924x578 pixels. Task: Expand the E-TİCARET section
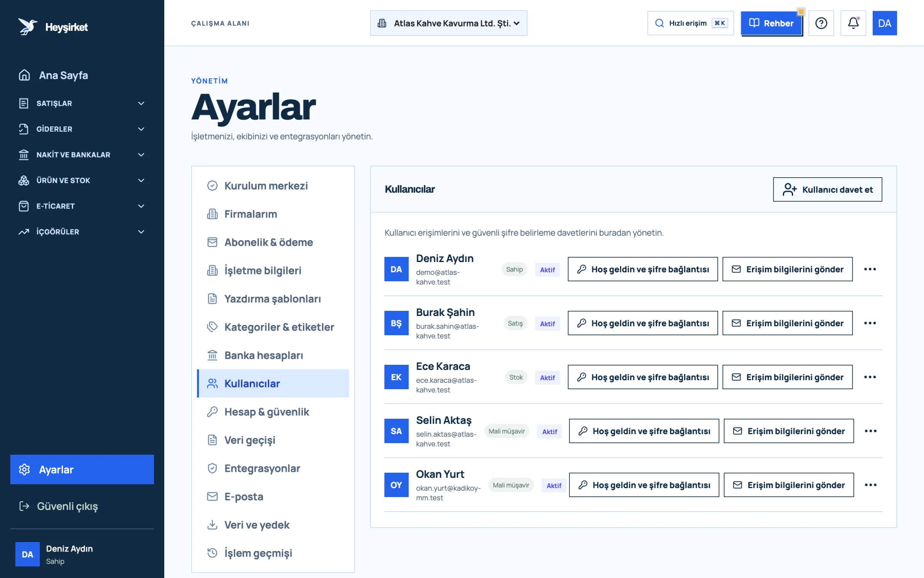point(82,206)
